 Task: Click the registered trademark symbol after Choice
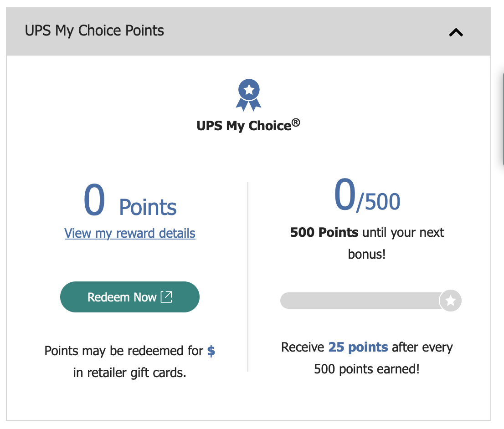pos(296,122)
